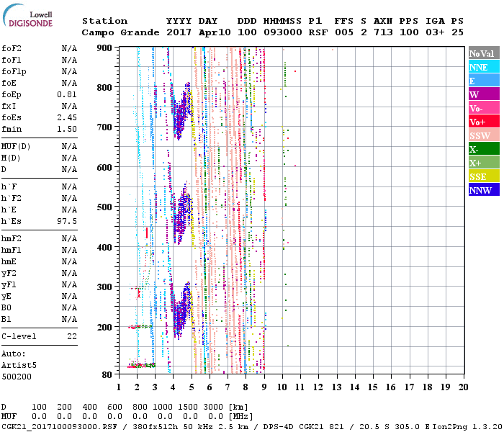Screen dimensions: 504x432
Task: Choose the Vo+ red legend swatch
Action: (483, 122)
